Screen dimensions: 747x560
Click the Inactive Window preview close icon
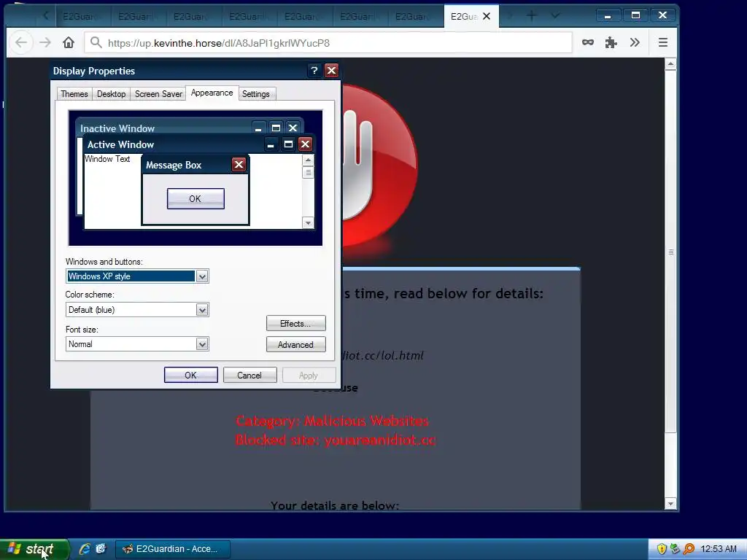coord(293,128)
